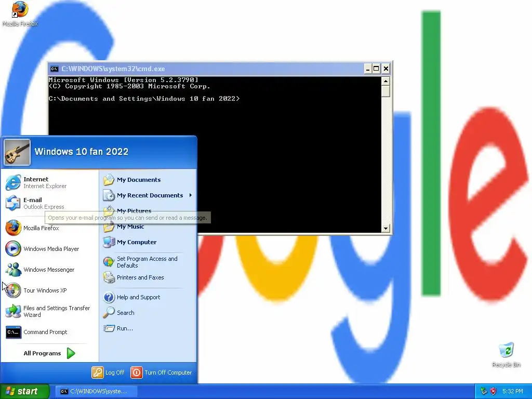Click the security shield tray icon
The image size is (532, 399).
coord(494,391)
